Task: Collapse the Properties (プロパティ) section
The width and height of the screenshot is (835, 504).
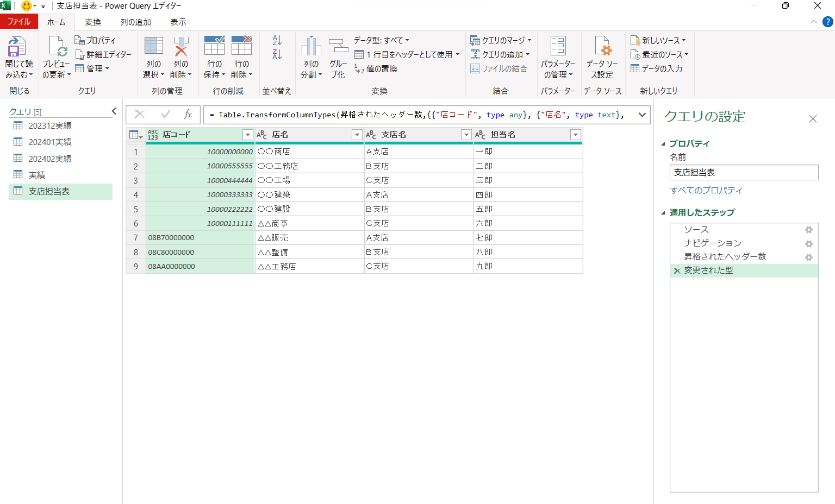Action: [x=663, y=144]
